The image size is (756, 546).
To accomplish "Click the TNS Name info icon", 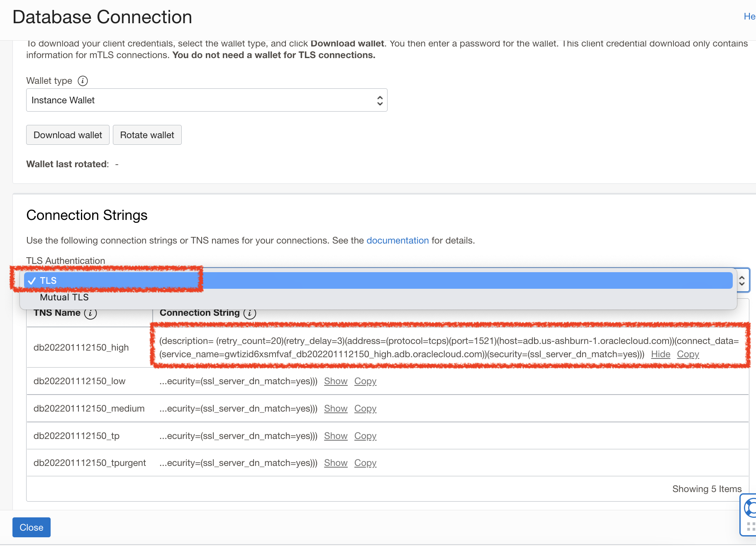I will click(x=90, y=314).
